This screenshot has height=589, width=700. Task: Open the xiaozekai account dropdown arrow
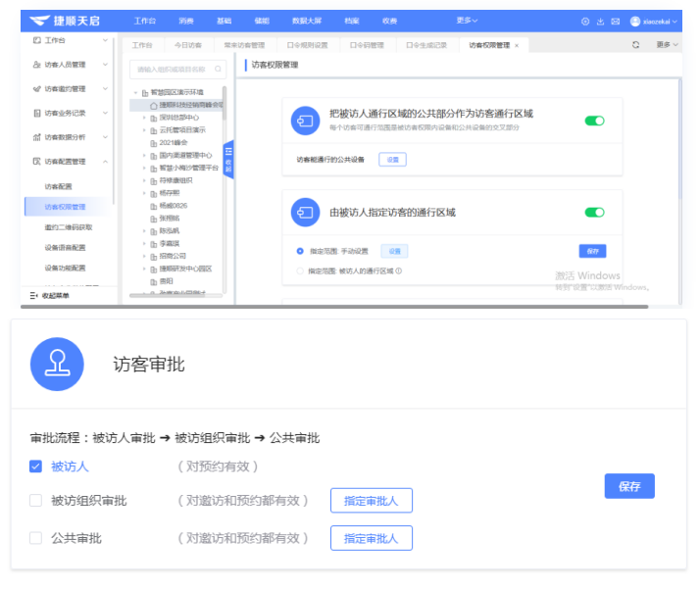coord(675,22)
